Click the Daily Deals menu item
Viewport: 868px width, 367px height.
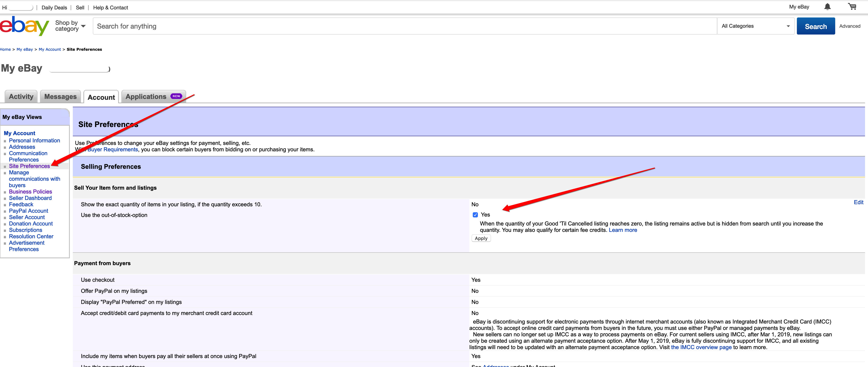pyautogui.click(x=54, y=7)
